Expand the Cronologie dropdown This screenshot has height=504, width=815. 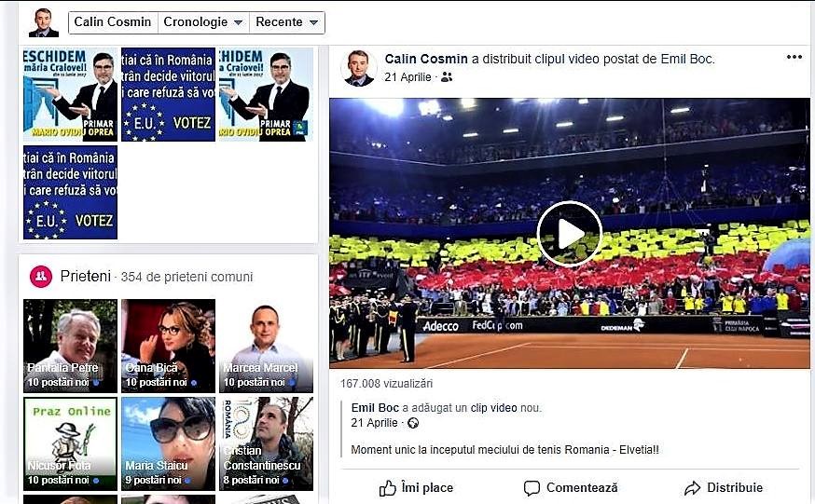point(203,22)
